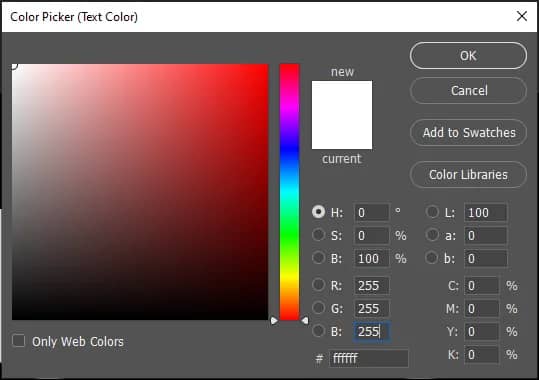The image size is (539, 380).
Task: Click the C cyan percentage field
Action: (481, 286)
